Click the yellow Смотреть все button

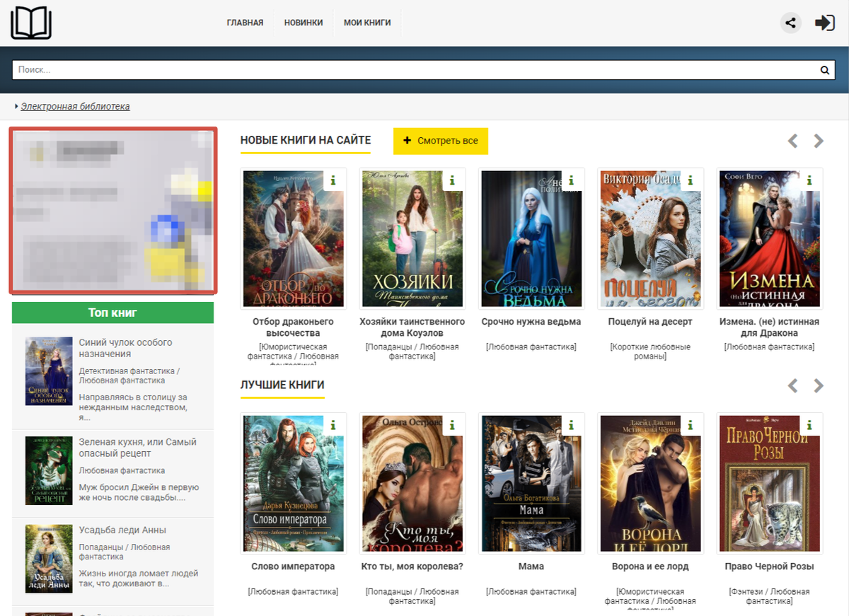point(441,141)
